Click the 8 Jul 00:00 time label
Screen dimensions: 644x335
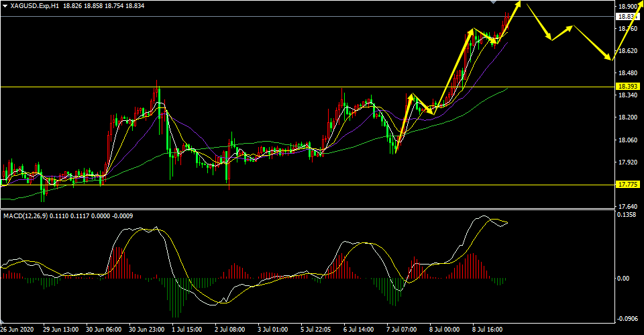pyautogui.click(x=444, y=330)
